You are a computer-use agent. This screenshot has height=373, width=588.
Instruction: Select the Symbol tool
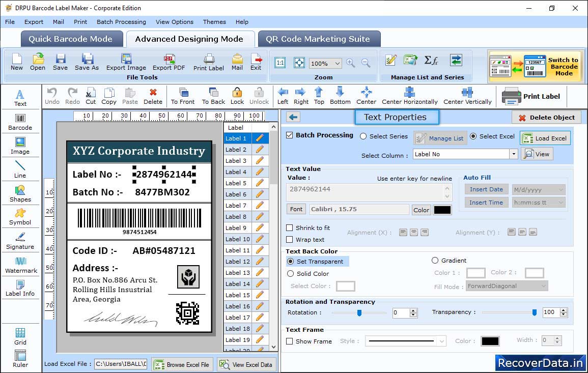pyautogui.click(x=20, y=217)
